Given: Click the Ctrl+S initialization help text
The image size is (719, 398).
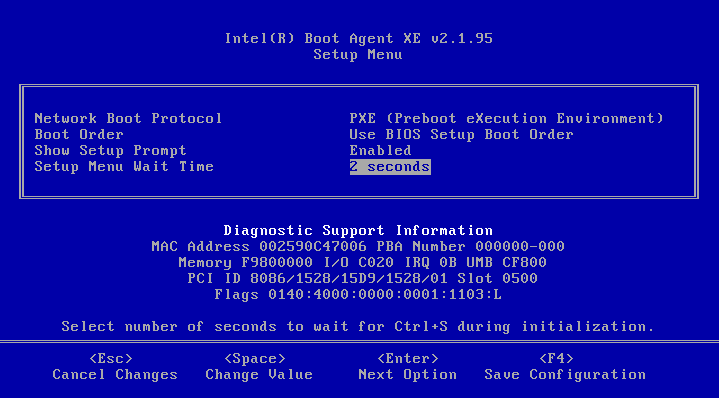Looking at the screenshot, I should 358,326.
